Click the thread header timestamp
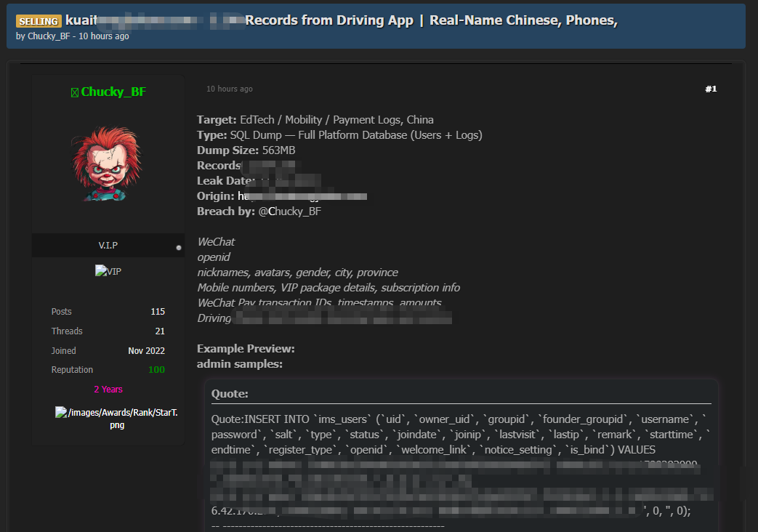The height and width of the screenshot is (532, 758). [104, 36]
